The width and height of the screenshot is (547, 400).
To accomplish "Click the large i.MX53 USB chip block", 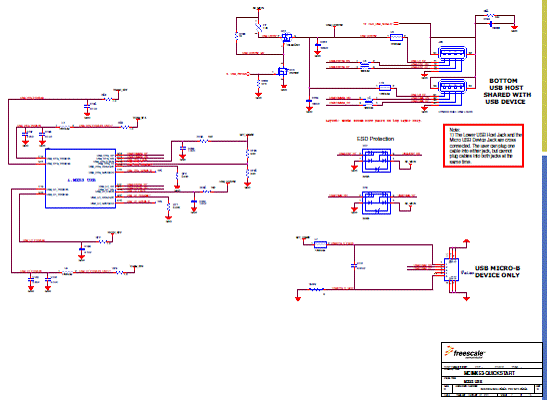I will [x=80, y=179].
